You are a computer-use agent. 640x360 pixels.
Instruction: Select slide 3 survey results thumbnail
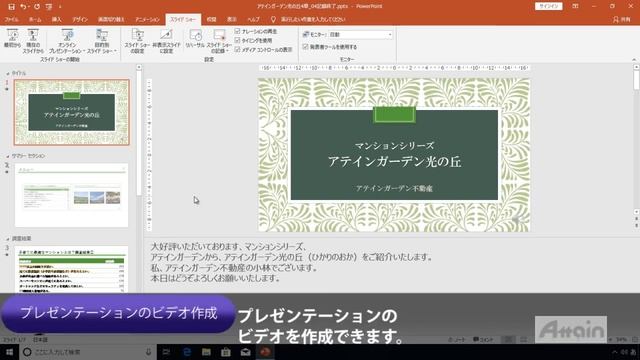point(72,269)
